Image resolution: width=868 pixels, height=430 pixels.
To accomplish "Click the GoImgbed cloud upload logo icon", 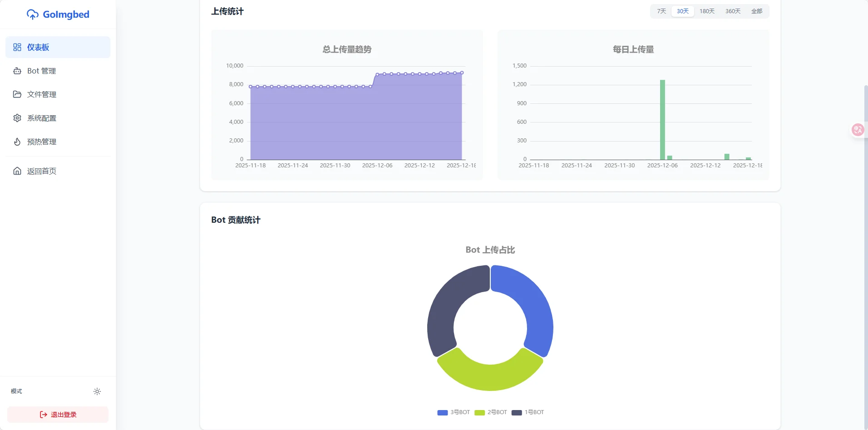I will (33, 15).
